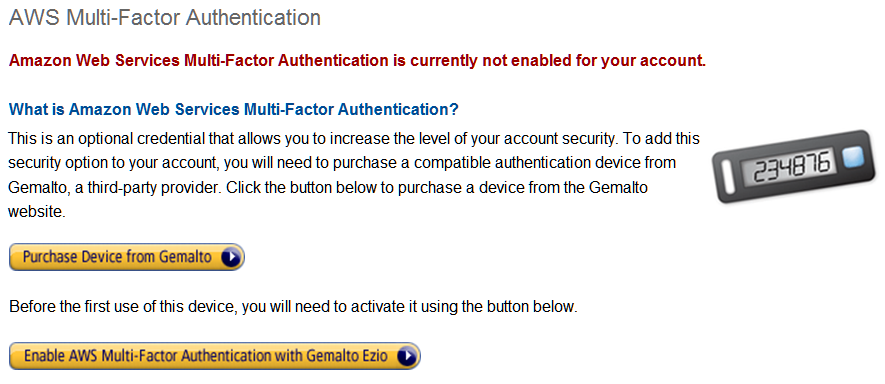Select the AWS Multi-Factor Authentication page heading
The height and width of the screenshot is (384, 885).
(x=165, y=18)
